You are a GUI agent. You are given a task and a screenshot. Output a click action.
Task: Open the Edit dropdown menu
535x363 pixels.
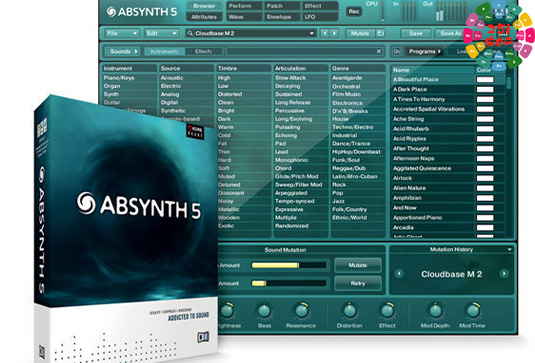(x=161, y=33)
